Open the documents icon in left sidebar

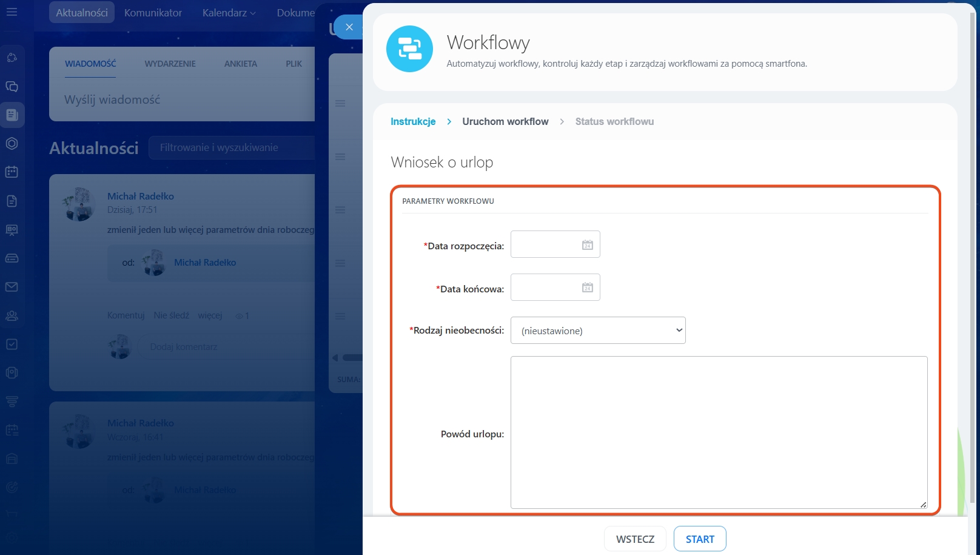coord(12,201)
